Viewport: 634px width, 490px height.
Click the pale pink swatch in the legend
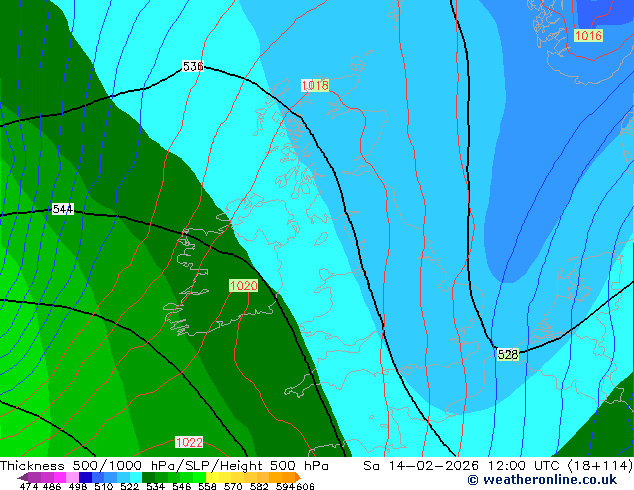click(72, 477)
